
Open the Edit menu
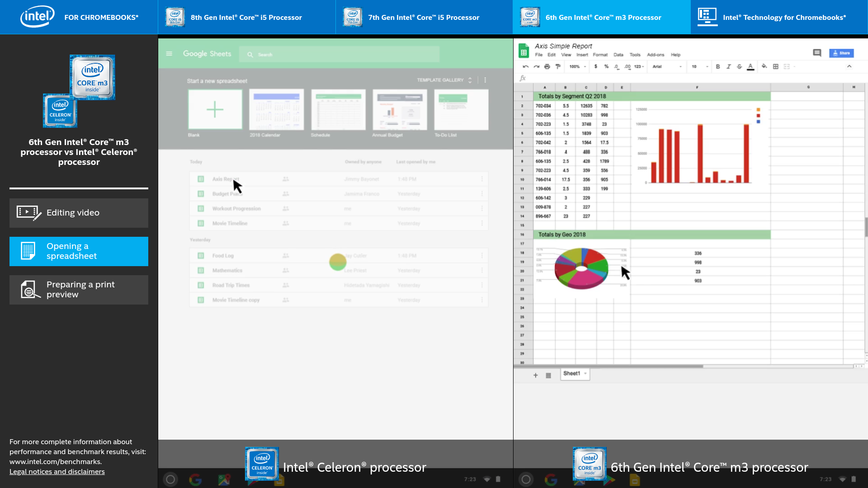pyautogui.click(x=552, y=55)
